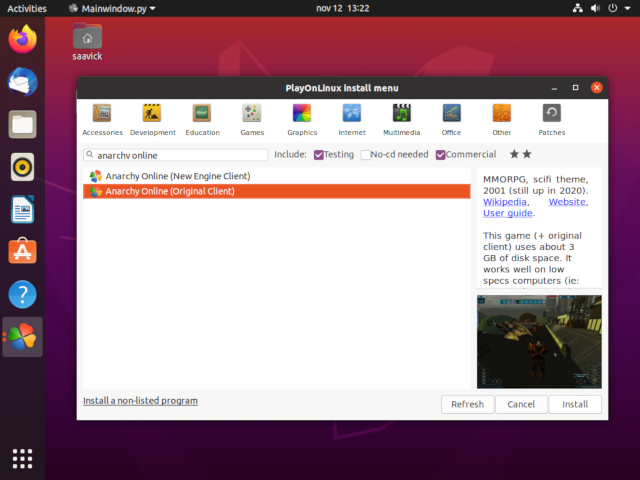Click the Cancel button
This screenshot has height=480, width=640.
[x=521, y=404]
